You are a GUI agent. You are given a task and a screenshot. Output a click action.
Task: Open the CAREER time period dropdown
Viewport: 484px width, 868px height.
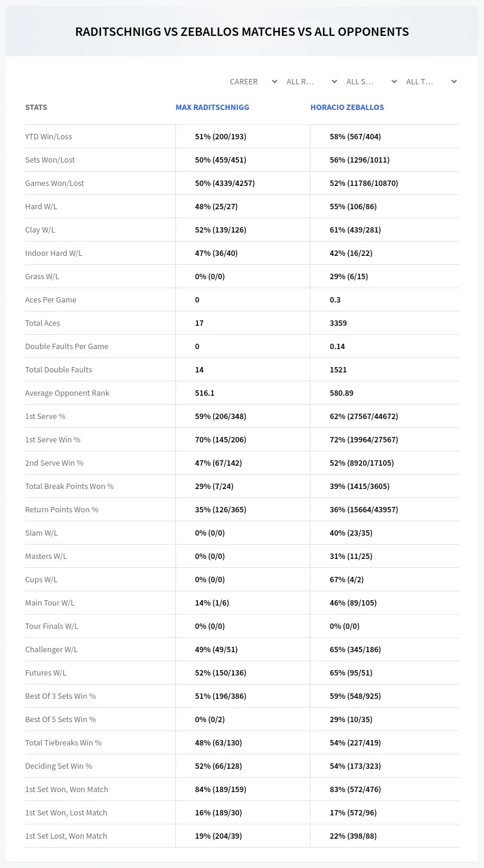252,81
